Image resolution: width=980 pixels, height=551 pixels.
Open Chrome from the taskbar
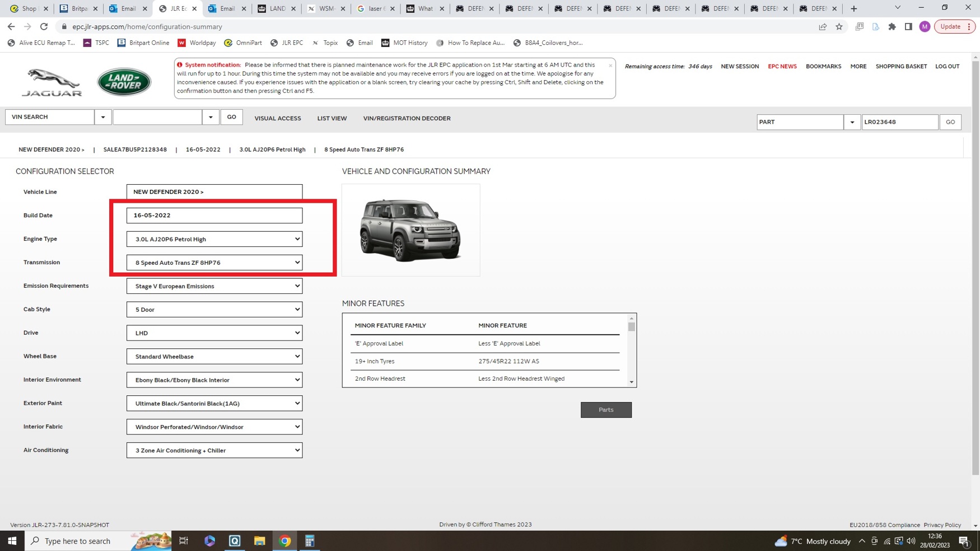coord(285,541)
